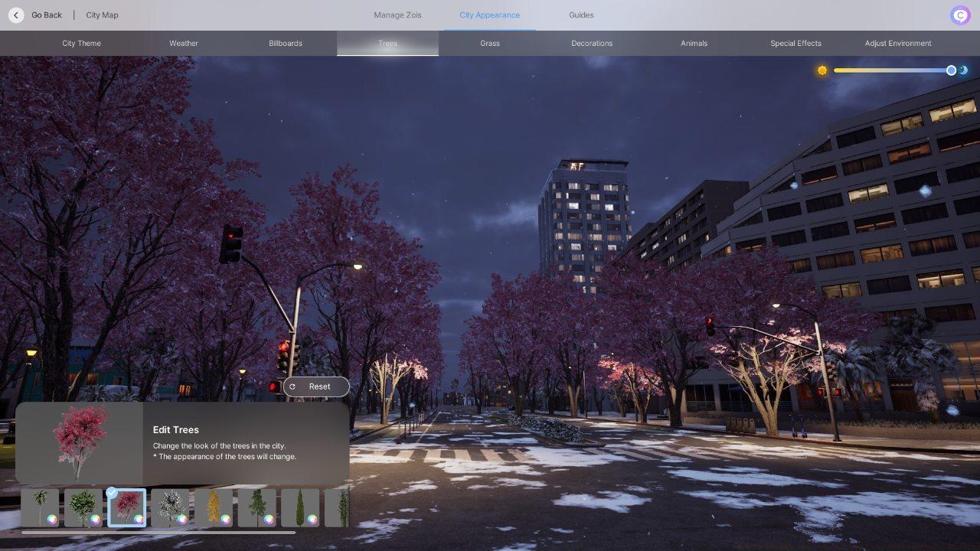The width and height of the screenshot is (980, 551).
Task: Switch to the Weather section
Action: pyautogui.click(x=183, y=43)
